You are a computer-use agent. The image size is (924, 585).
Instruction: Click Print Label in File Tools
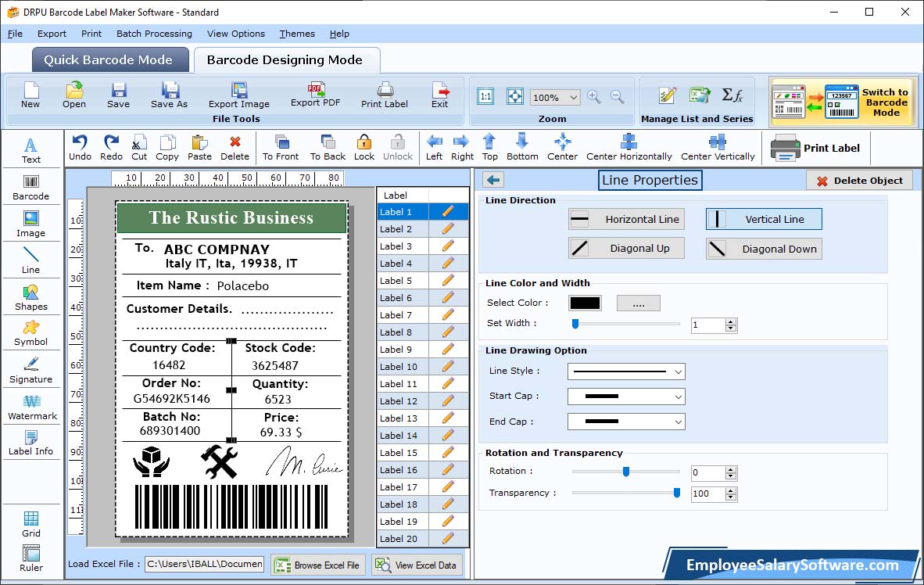384,95
